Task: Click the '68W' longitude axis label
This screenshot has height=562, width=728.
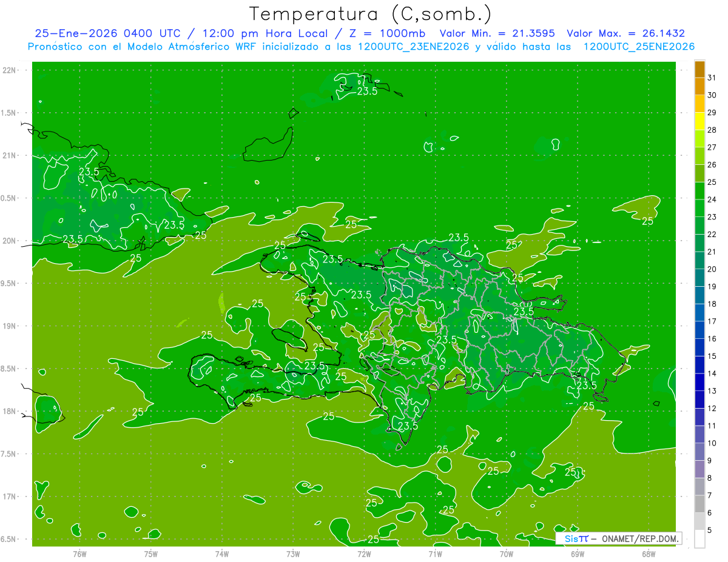Action: click(x=649, y=554)
